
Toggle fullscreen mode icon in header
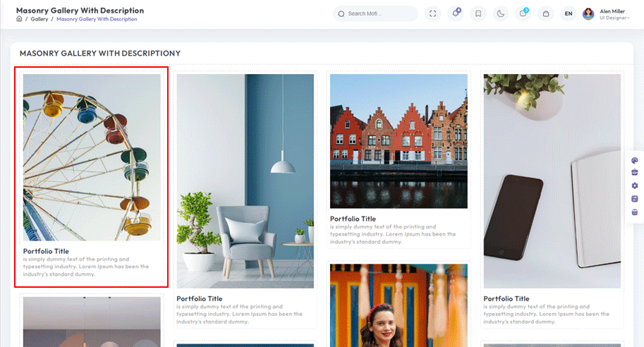pos(432,13)
